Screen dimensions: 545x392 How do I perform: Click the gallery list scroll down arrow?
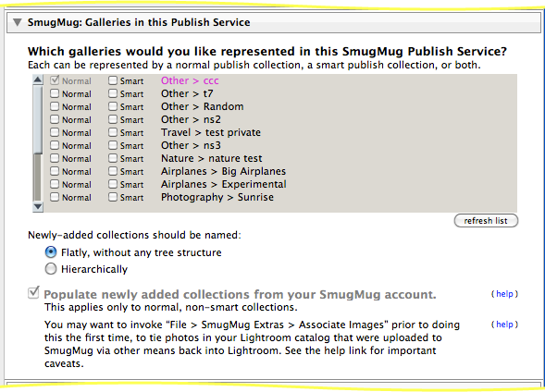click(38, 207)
